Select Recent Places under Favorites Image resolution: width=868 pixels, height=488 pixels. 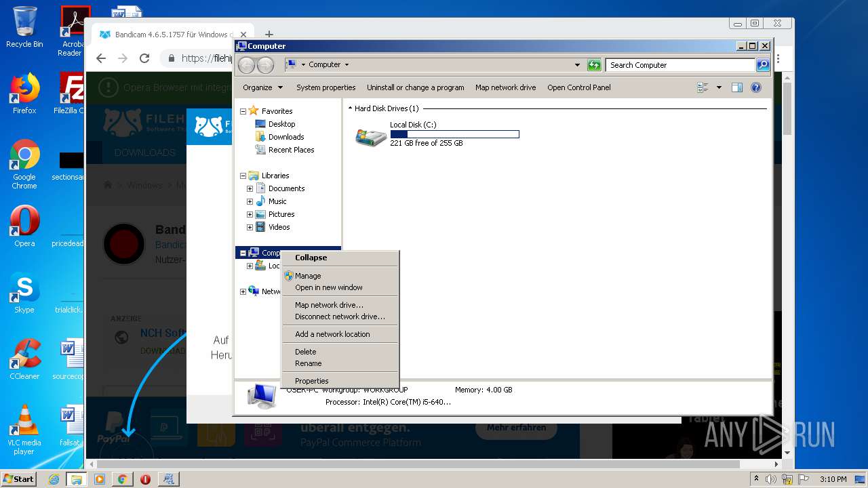click(x=291, y=150)
